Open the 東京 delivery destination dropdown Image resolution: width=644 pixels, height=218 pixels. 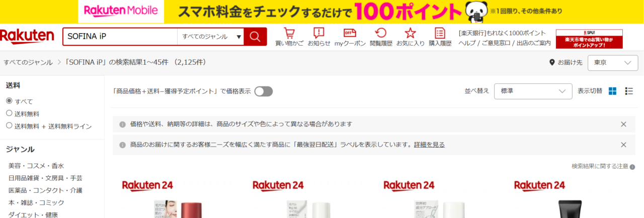pos(612,63)
